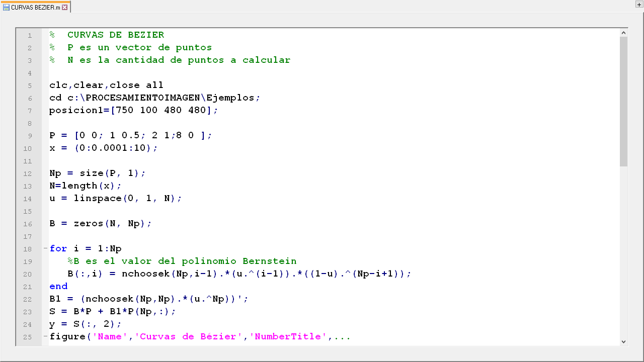
Task: Click the vertical scrollbar thumb
Action: (x=624, y=101)
